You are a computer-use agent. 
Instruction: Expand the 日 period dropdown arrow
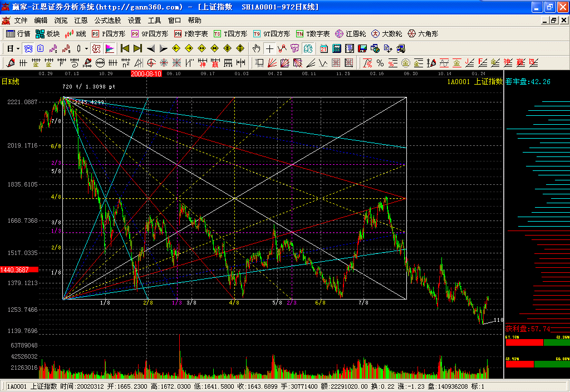18,48
